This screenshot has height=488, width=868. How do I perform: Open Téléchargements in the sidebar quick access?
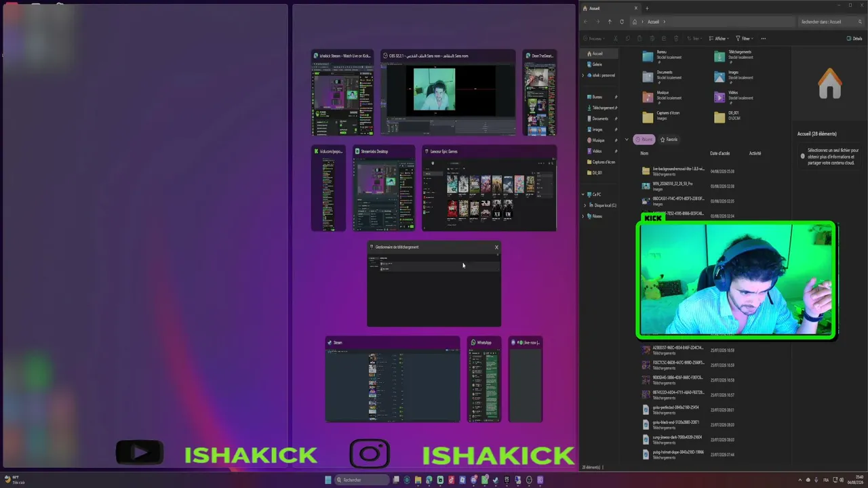(600, 108)
